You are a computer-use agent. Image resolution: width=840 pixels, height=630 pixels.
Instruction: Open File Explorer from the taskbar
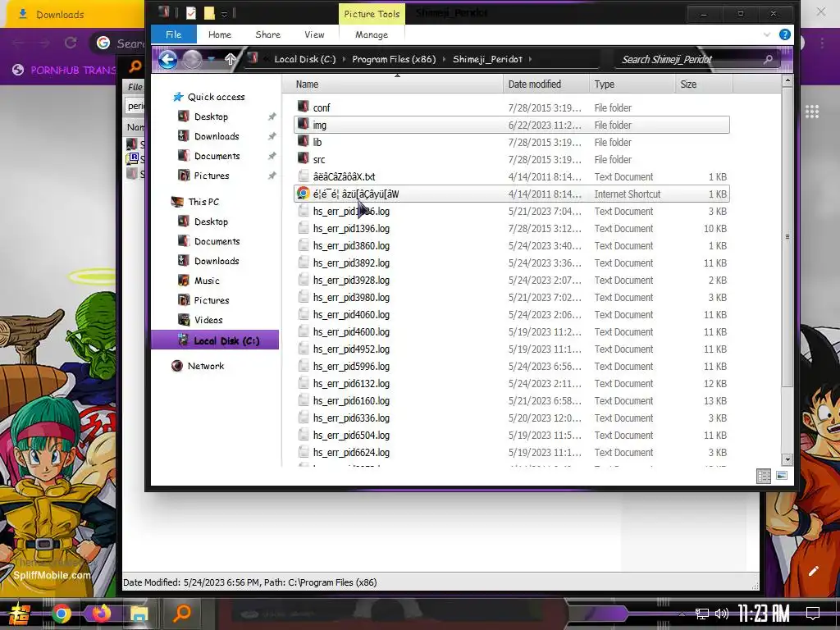coord(139,614)
